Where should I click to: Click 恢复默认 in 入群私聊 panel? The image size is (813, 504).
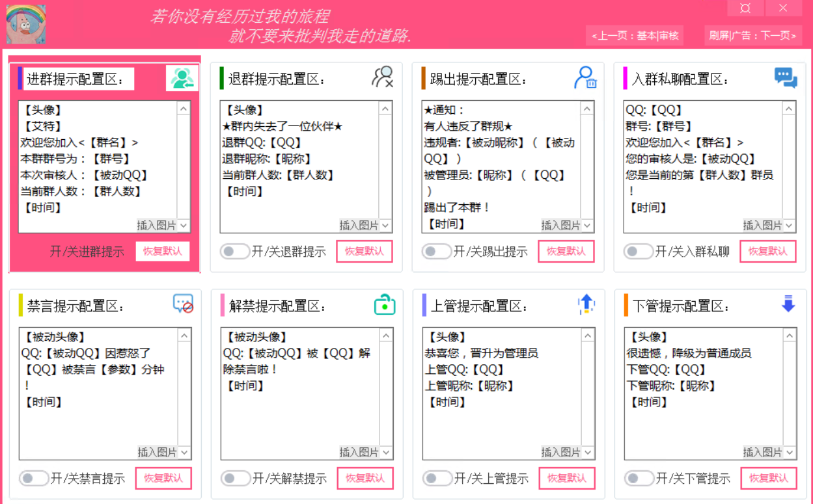click(x=768, y=251)
